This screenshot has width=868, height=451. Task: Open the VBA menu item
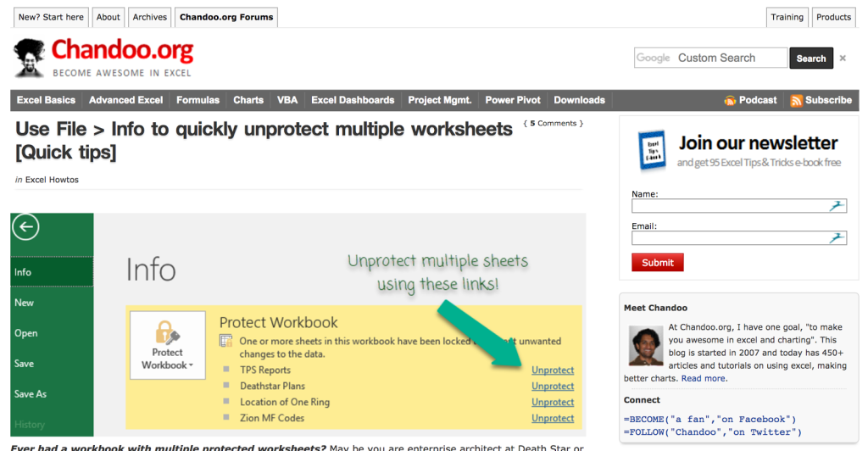[x=287, y=100]
